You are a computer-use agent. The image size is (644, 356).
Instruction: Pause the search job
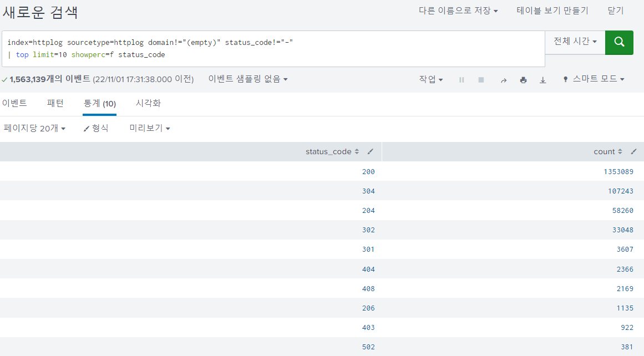click(462, 80)
